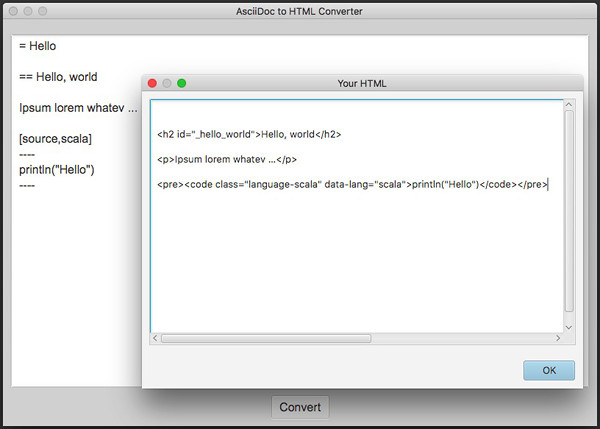Click the up arrow of the vertical scrollbar
600x429 pixels.
[569, 104]
